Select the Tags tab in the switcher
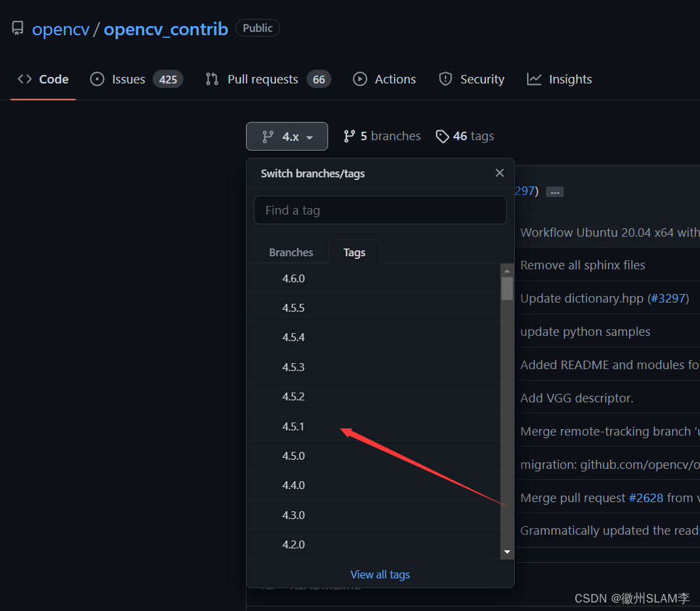This screenshot has height=611, width=700. [x=354, y=252]
